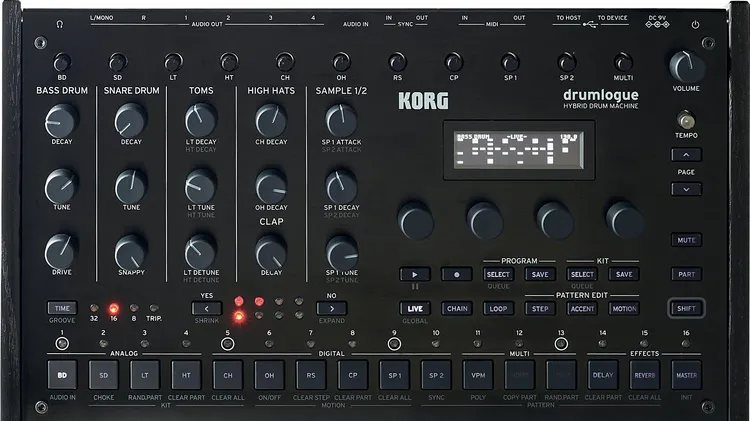This screenshot has width=750, height=421.
Task: Adjust the Snare Drum SNAPPY knob
Action: pos(131,252)
